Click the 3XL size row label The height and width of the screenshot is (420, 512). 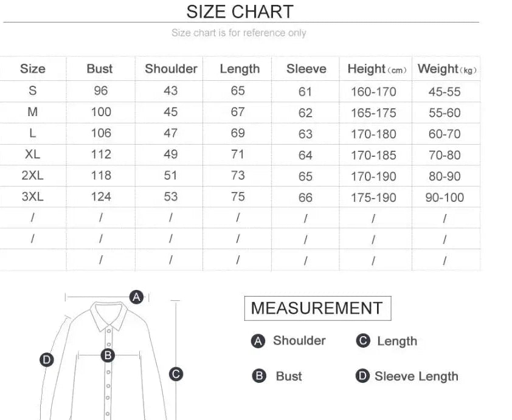point(33,196)
